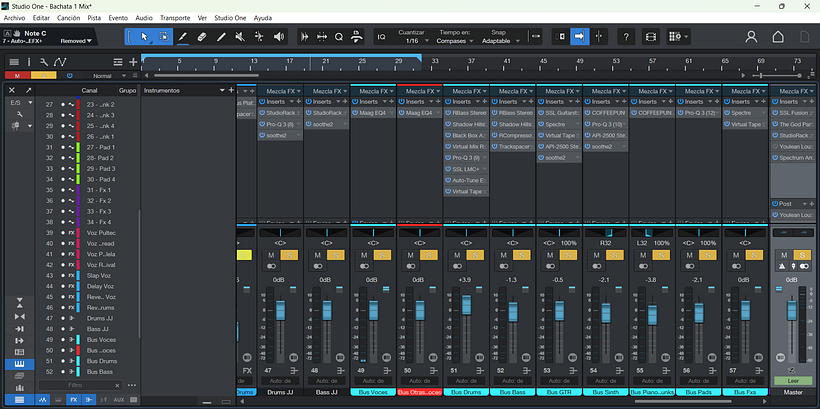Open the Snap Adaptable dropdown
The width and height of the screenshot is (820, 409).
(496, 42)
